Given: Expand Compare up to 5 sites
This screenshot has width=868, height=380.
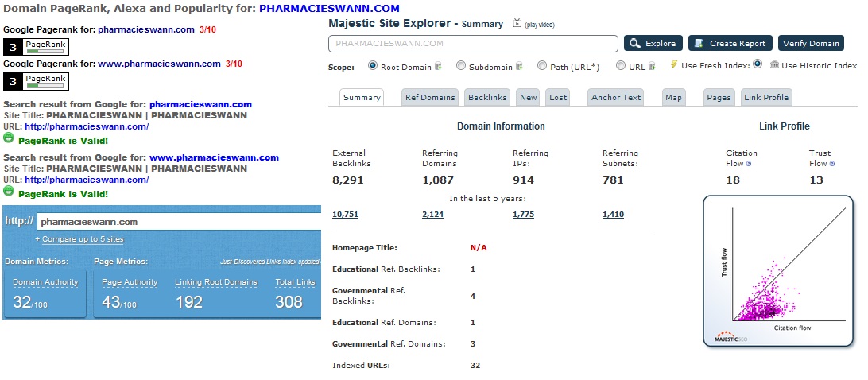Looking at the screenshot, I should [79, 239].
